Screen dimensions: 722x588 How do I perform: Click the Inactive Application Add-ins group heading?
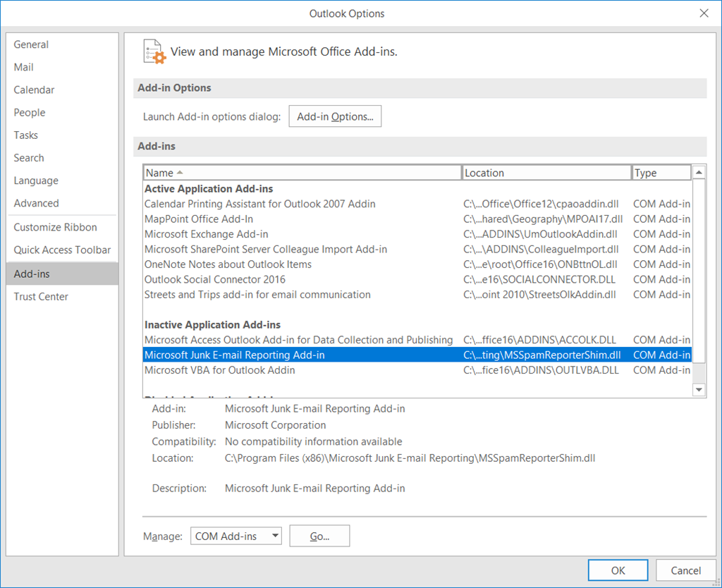(x=212, y=324)
